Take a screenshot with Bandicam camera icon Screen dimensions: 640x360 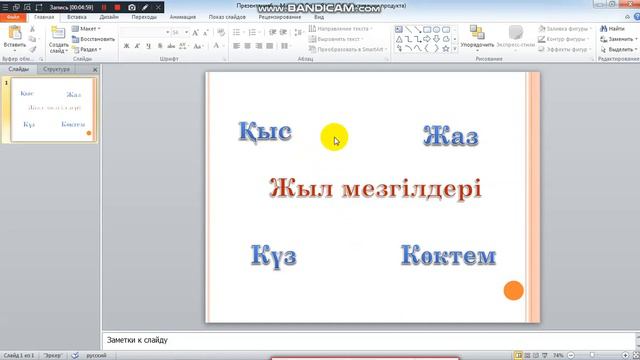click(x=132, y=7)
